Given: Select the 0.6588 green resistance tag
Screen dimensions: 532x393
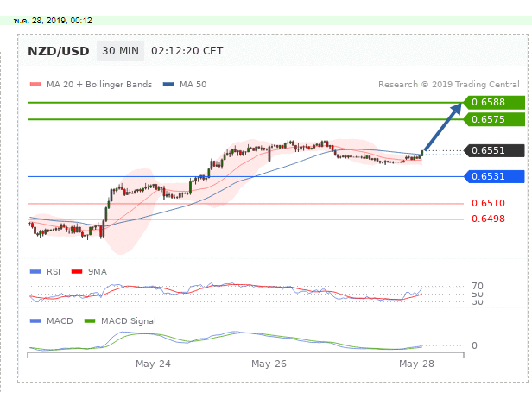Looking at the screenshot, I should tap(494, 102).
